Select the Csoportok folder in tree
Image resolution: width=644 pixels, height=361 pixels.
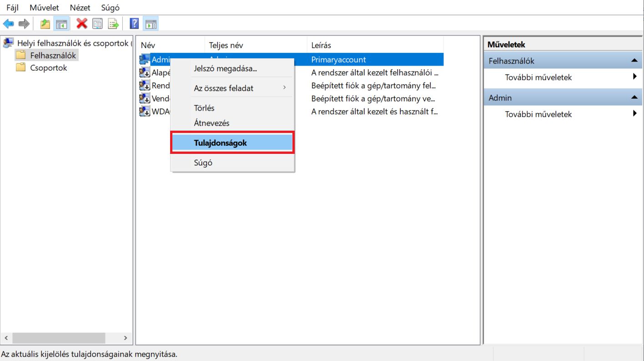[x=48, y=68]
